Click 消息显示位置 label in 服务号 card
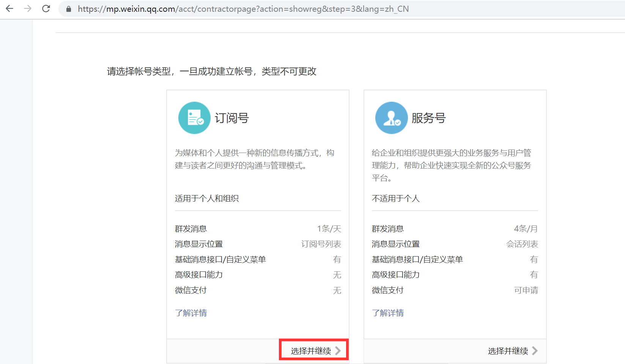 pos(396,244)
